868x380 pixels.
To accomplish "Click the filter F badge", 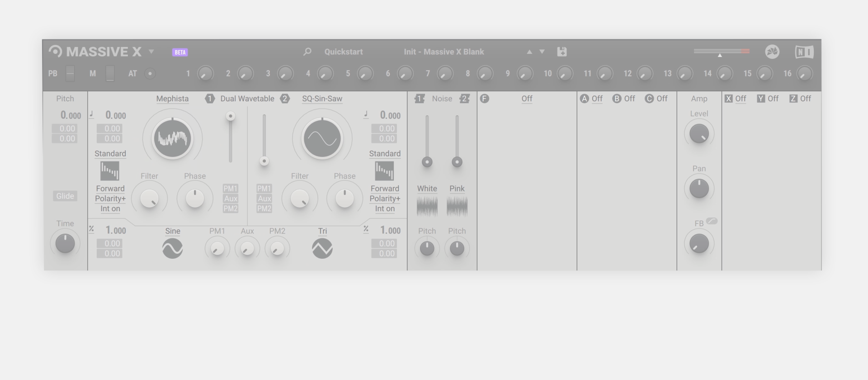I will 485,99.
